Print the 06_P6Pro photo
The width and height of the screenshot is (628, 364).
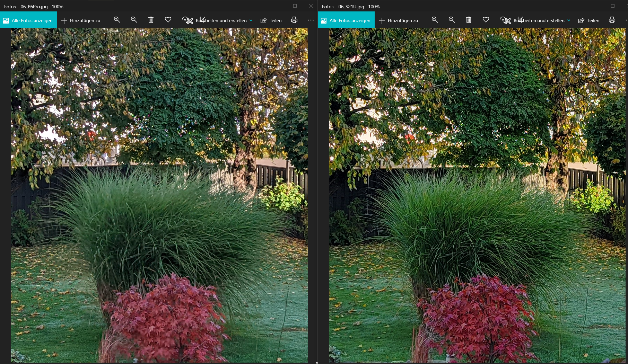point(294,20)
